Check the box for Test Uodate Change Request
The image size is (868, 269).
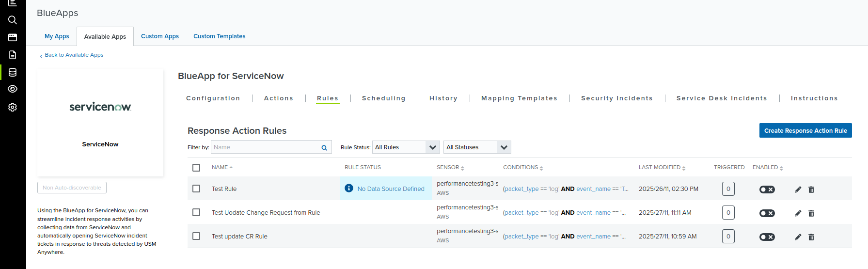[196, 212]
